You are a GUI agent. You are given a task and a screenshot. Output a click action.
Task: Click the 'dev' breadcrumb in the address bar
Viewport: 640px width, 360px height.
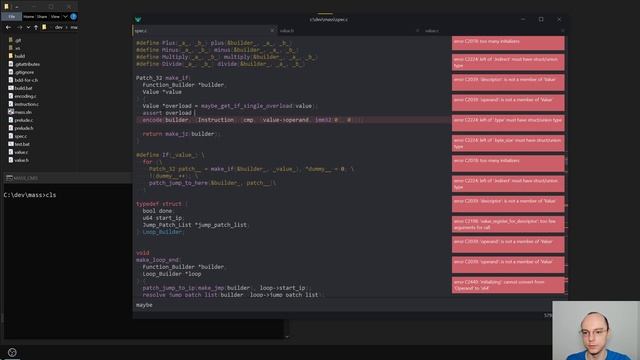(x=59, y=27)
